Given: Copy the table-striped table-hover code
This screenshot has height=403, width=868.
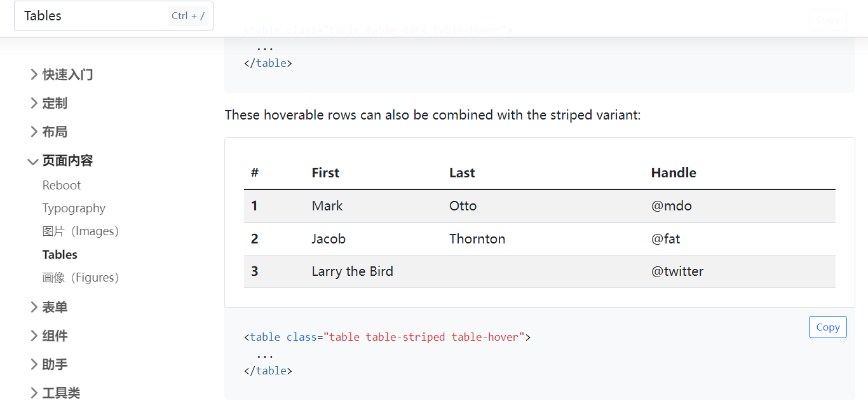Looking at the screenshot, I should tap(827, 327).
